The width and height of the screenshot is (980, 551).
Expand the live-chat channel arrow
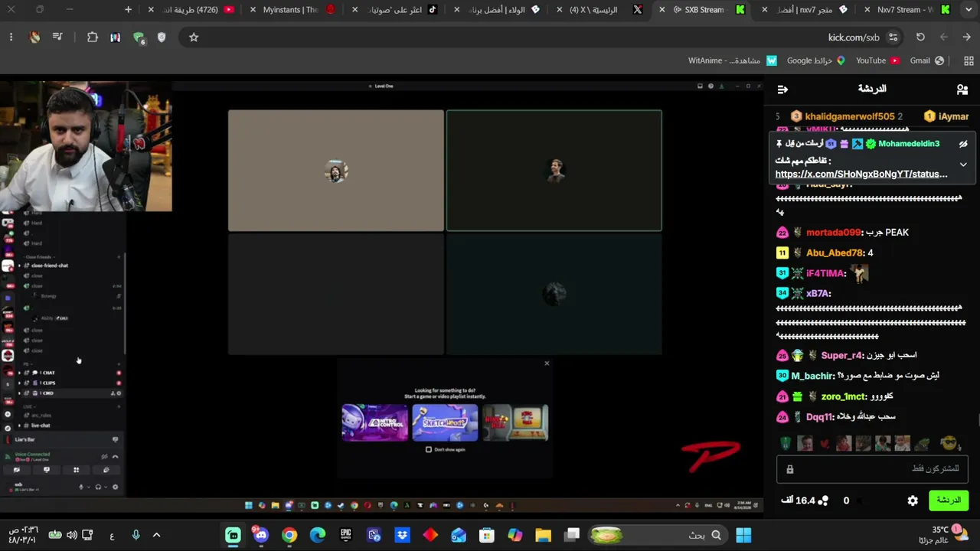pyautogui.click(x=19, y=425)
